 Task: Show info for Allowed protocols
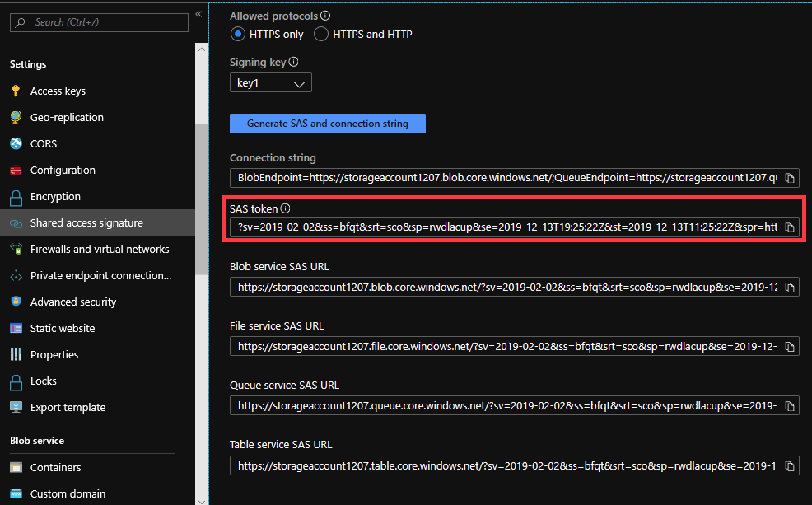(325, 16)
